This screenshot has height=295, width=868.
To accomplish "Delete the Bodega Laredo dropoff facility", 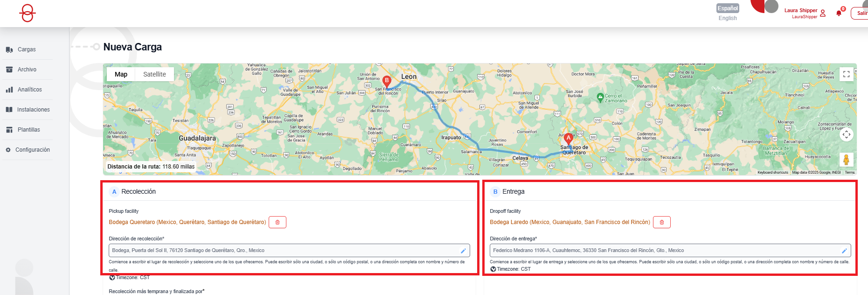I will pos(661,222).
